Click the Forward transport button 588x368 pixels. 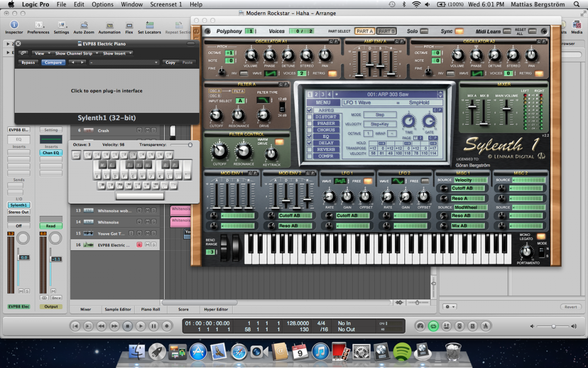[x=114, y=325]
